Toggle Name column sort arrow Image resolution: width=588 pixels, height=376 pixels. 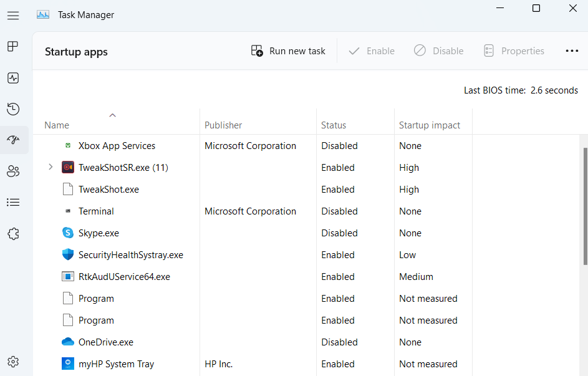[112, 115]
